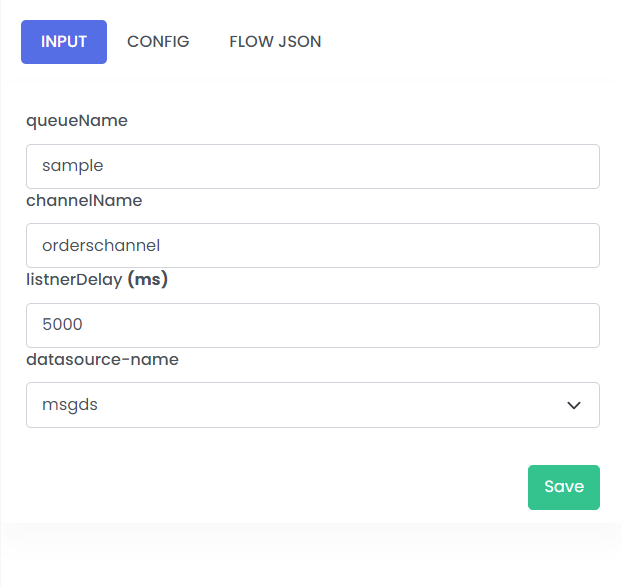The width and height of the screenshot is (622, 587).
Task: Place cursor on the 'orderschannel' text
Action: click(101, 246)
